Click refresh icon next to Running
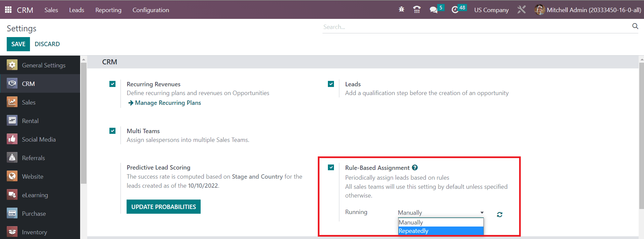This screenshot has width=644, height=239. coord(500,215)
